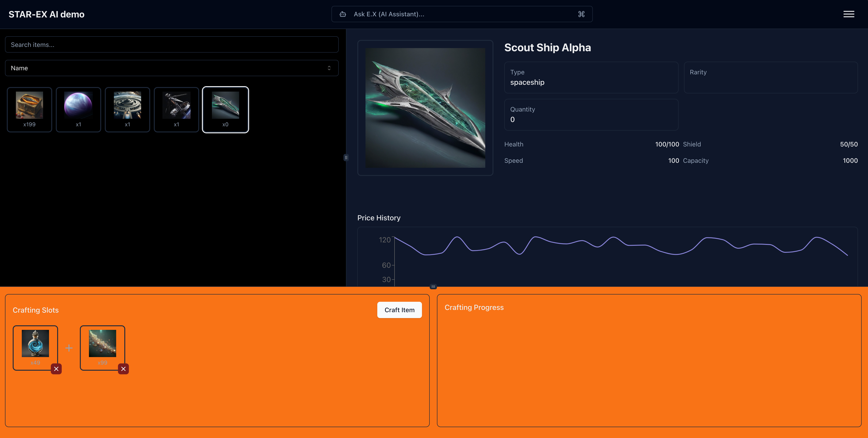Click the Ask E.X AI Assistant box
The image size is (868, 438).
(x=462, y=14)
